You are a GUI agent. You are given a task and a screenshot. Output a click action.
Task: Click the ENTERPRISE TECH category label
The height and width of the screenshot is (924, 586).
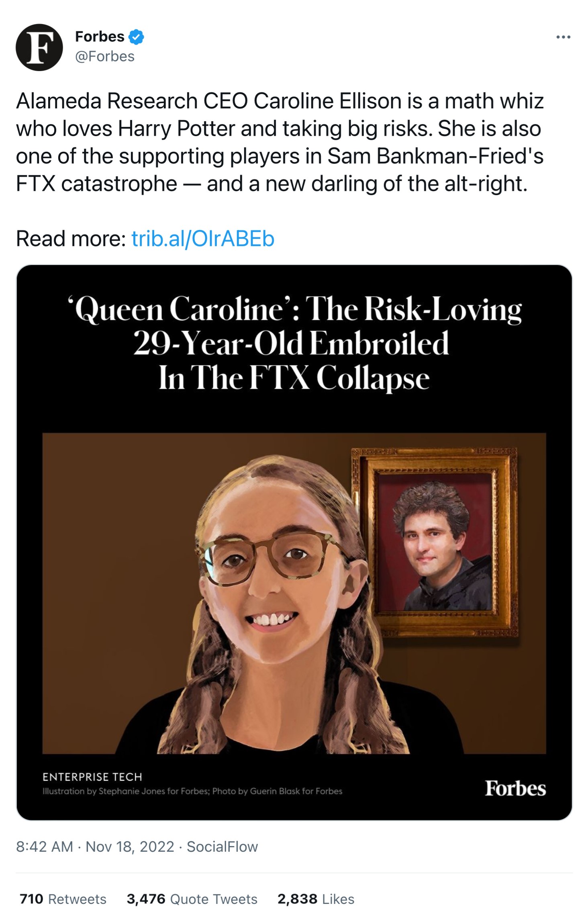pos(92,777)
